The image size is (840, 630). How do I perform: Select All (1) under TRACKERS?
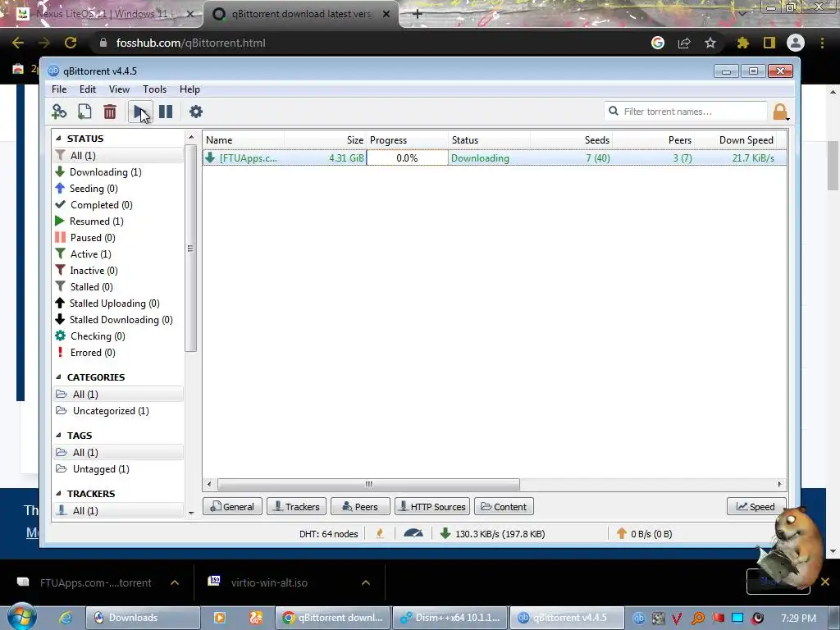click(x=118, y=511)
